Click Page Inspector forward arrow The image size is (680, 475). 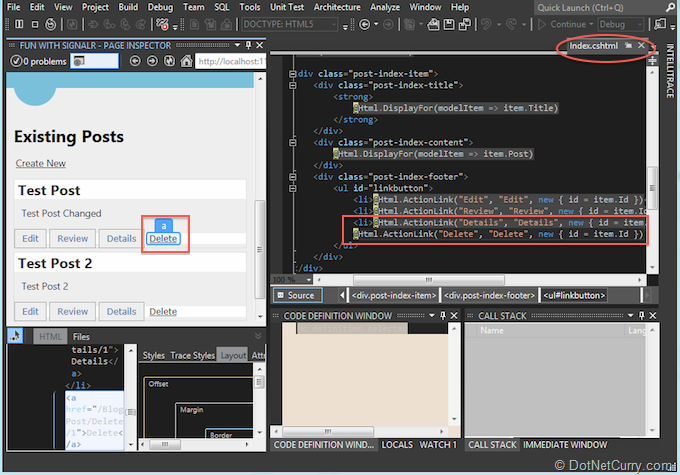152,62
